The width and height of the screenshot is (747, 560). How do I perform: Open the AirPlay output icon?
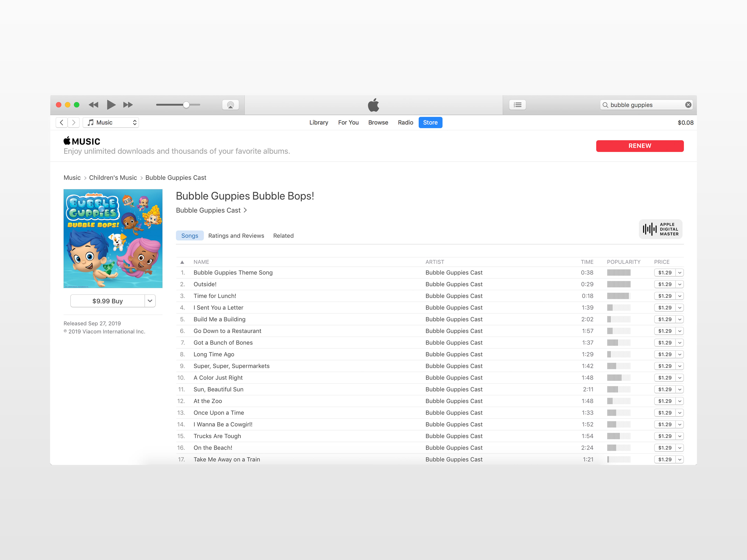230,105
